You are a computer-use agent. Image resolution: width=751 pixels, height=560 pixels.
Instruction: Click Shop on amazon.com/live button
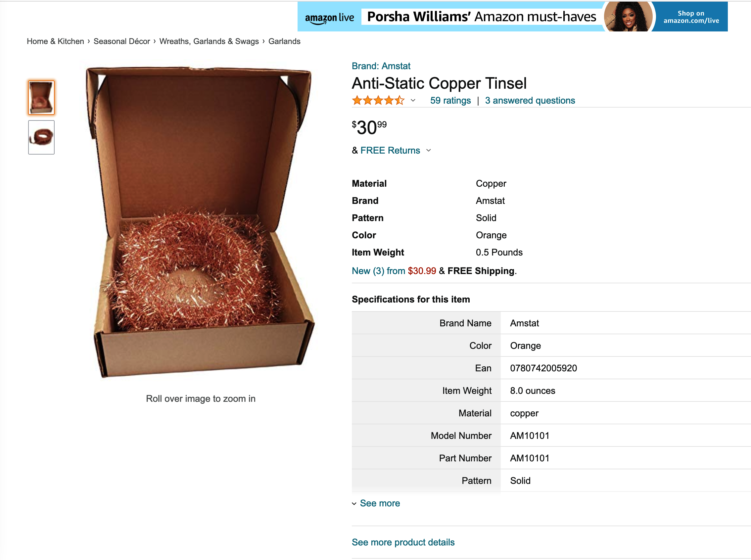691,17
